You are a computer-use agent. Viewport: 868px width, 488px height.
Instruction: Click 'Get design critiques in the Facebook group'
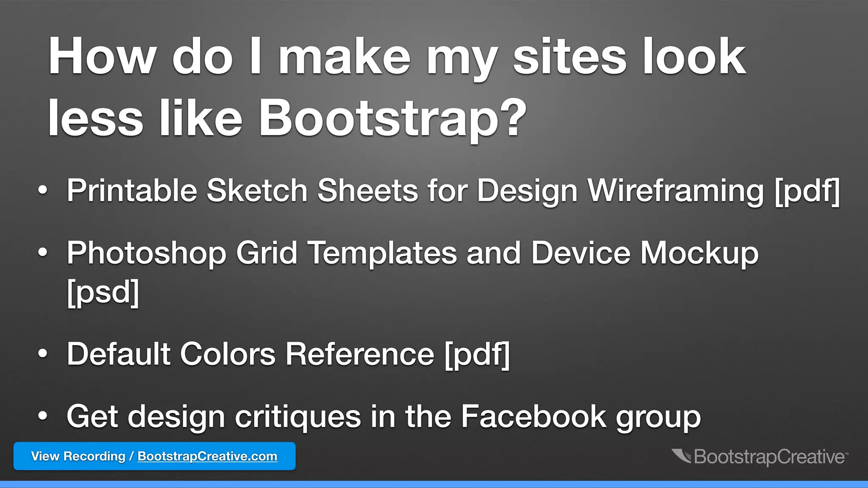(384, 417)
